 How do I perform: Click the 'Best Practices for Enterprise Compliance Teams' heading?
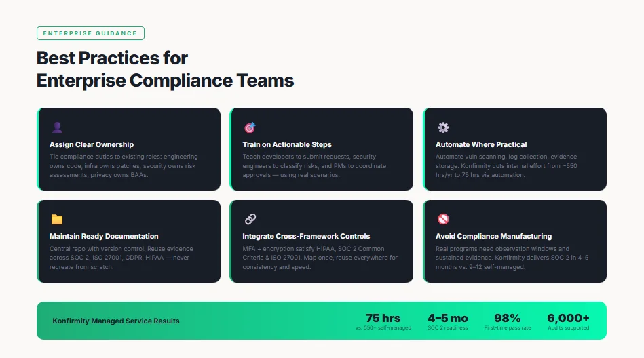165,69
